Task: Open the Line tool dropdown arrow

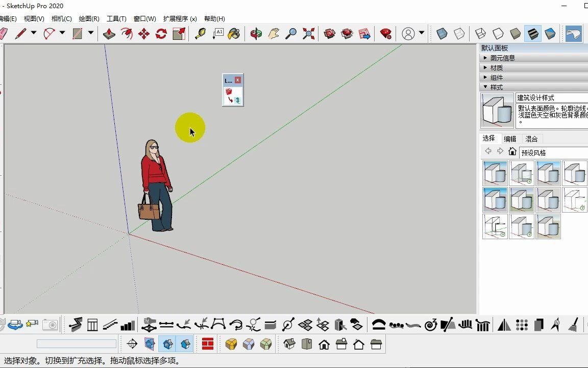Action: (x=34, y=33)
